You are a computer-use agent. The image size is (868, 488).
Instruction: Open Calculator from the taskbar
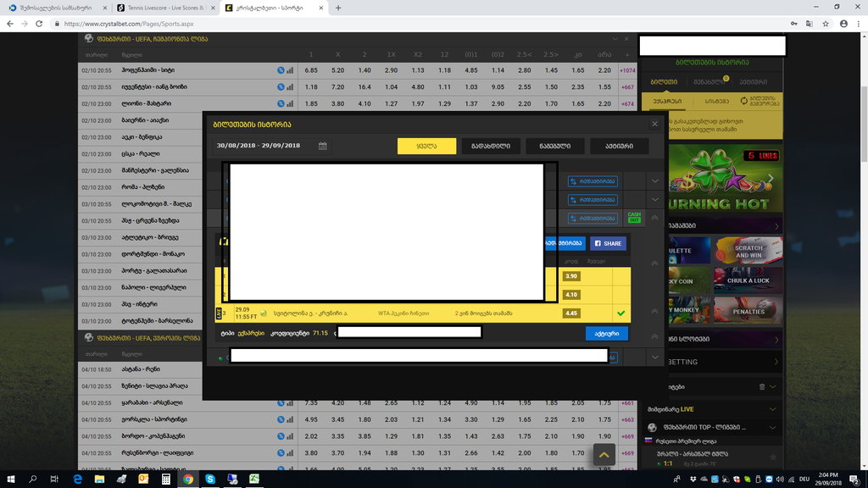165,480
